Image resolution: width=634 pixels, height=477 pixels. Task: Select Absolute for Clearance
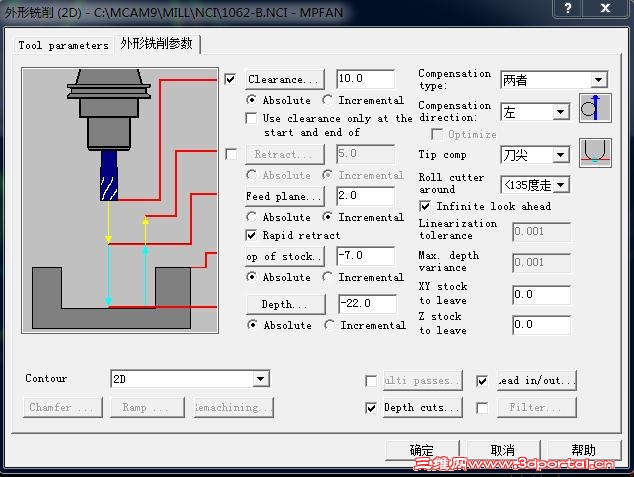251,99
